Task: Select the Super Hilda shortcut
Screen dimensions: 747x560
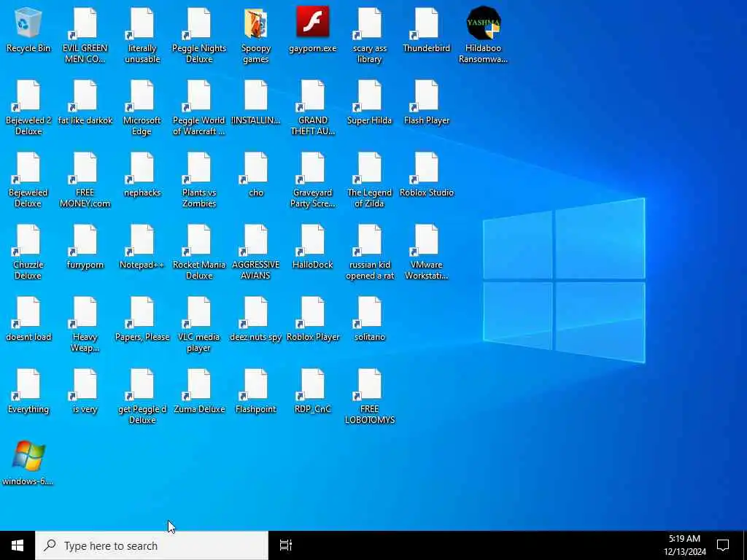Action: click(x=370, y=102)
